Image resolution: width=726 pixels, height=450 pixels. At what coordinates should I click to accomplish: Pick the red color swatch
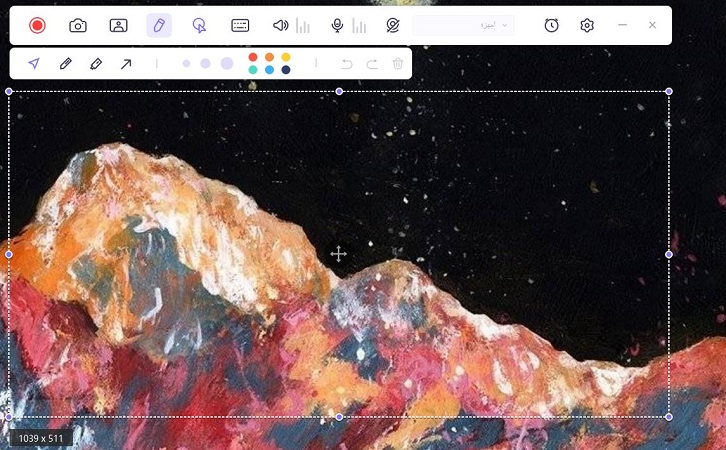(253, 57)
